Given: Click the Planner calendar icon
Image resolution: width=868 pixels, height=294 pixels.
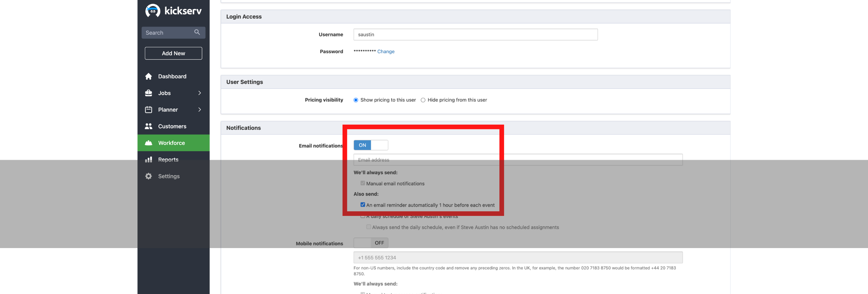Looking at the screenshot, I should 148,110.
